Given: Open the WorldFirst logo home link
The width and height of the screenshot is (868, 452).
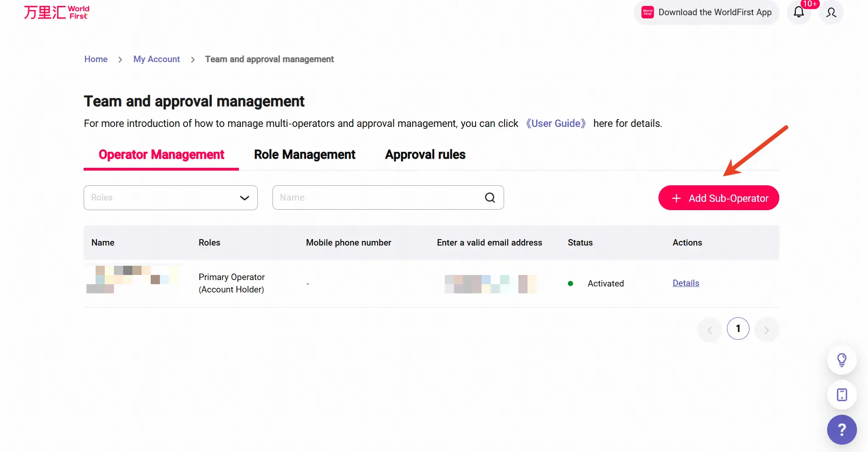Looking at the screenshot, I should click(57, 12).
